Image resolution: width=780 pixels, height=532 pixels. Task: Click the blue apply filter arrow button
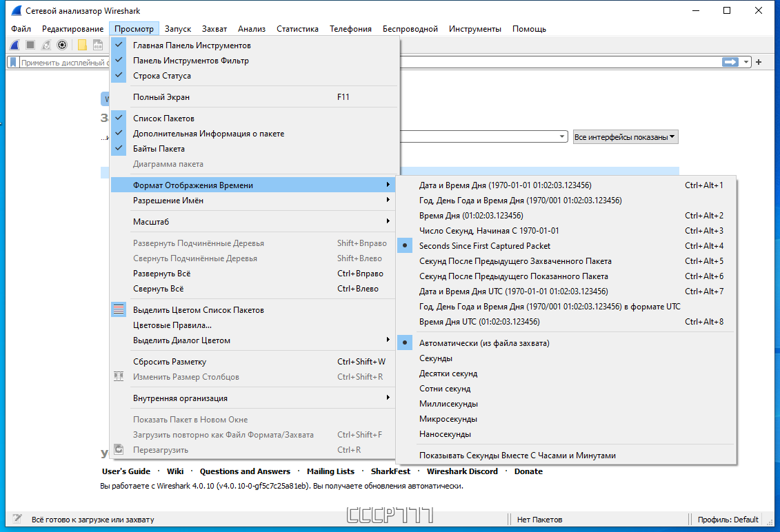click(x=730, y=62)
